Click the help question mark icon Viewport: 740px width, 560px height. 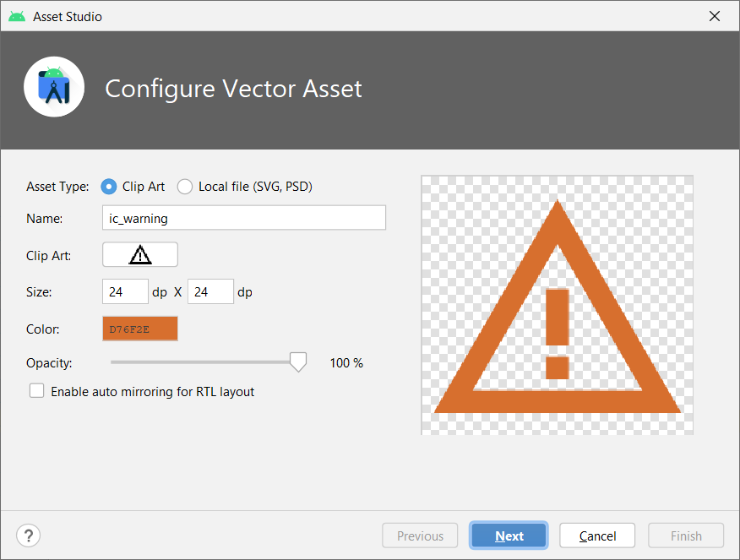click(29, 536)
